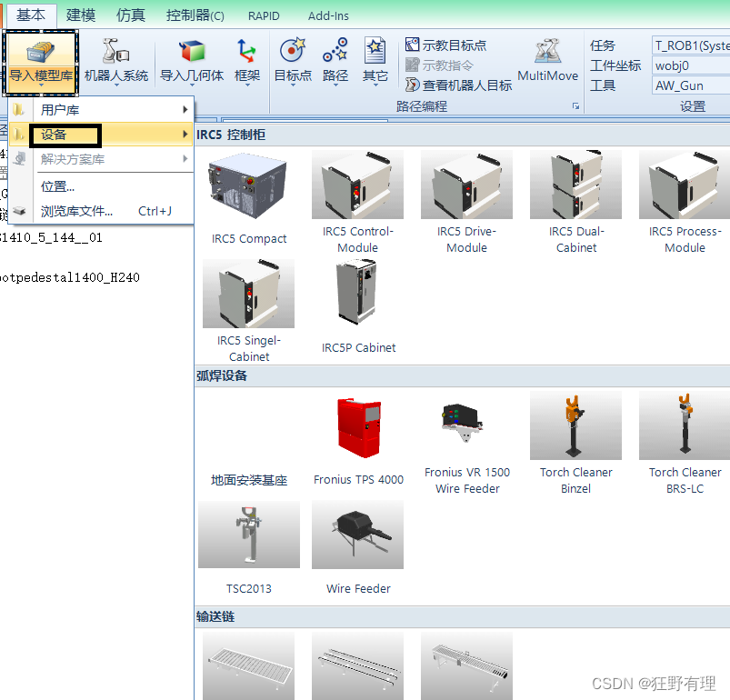Expand the 框架 dropdown arrow
Screen dimensions: 730x700
coord(247,85)
